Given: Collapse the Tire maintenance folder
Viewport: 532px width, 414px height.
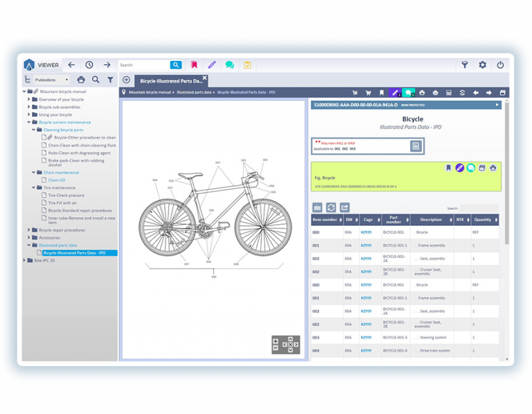Looking at the screenshot, I should [33, 187].
